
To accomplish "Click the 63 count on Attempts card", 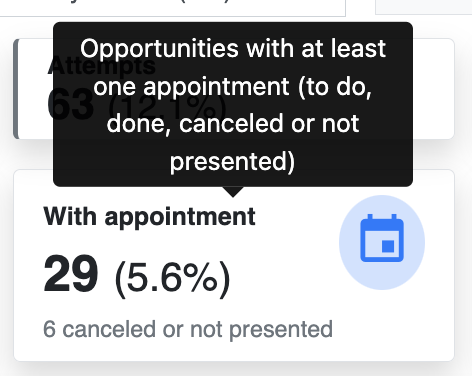I will coord(71,105).
